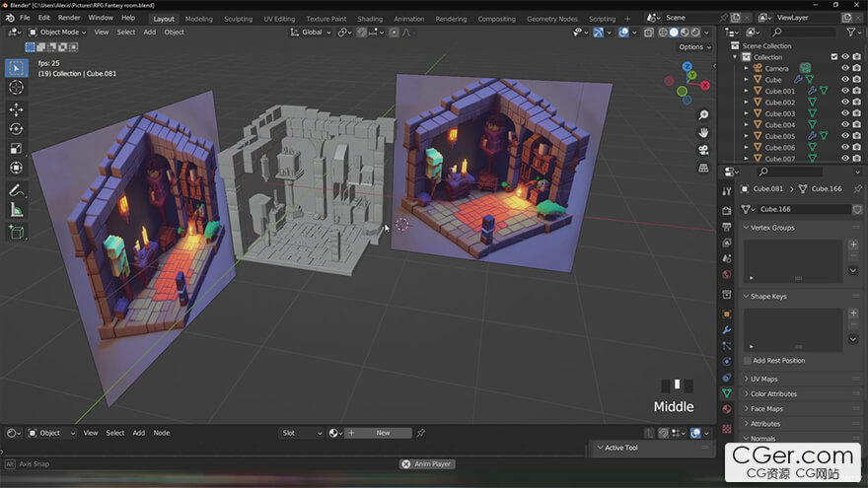The image size is (868, 488).
Task: Open node editor Node menu
Action: (x=162, y=433)
